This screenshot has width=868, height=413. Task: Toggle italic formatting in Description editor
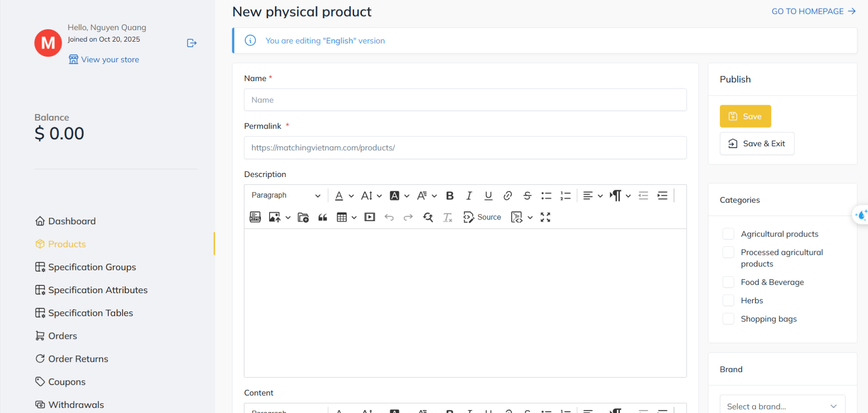pos(469,196)
